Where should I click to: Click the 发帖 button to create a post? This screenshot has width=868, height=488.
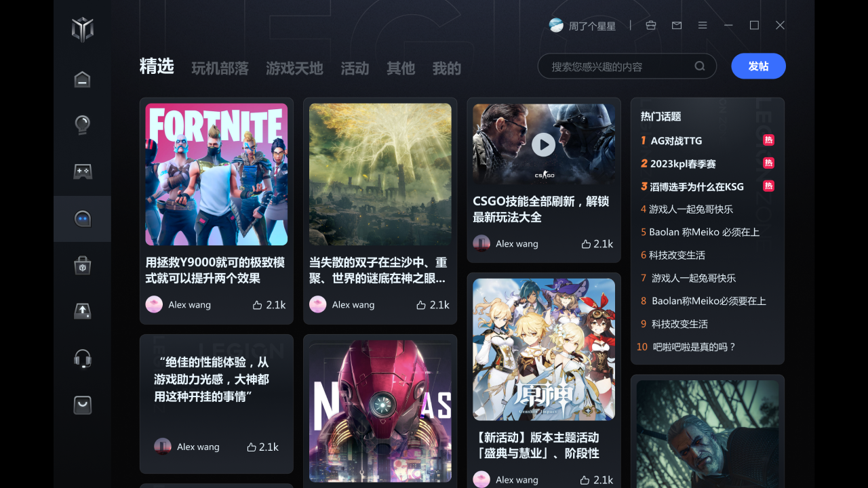758,66
